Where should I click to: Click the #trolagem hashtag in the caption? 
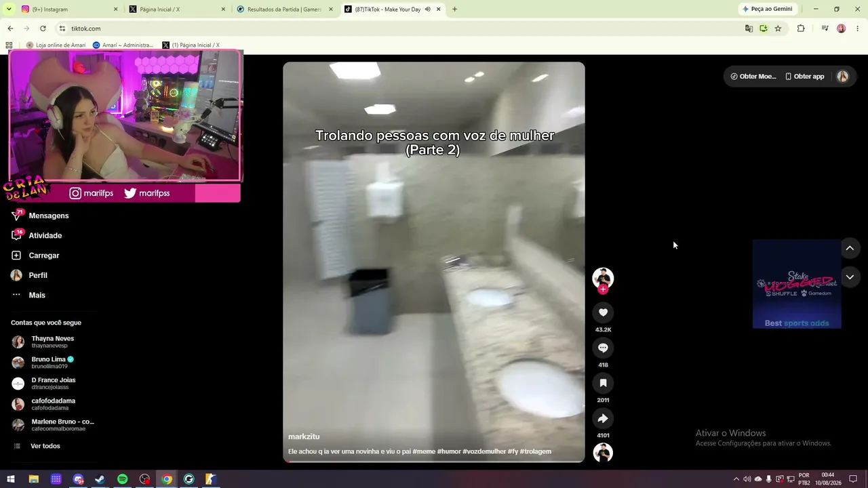[536, 451]
